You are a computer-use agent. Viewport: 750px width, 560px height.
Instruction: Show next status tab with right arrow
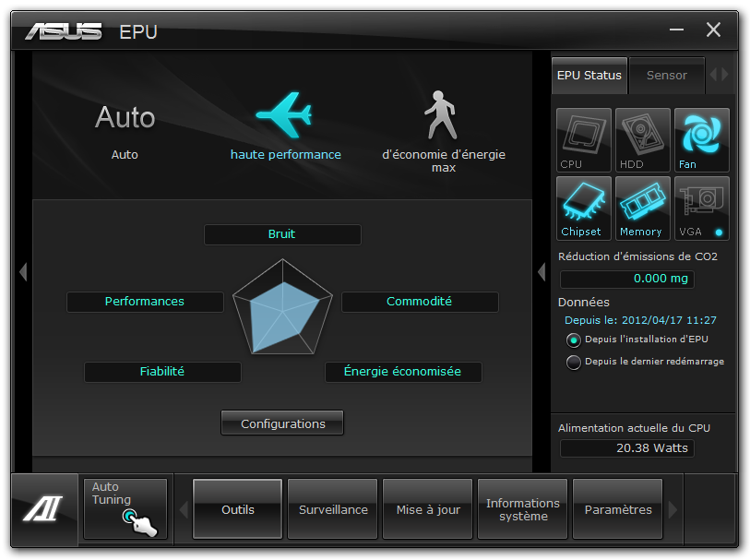725,75
